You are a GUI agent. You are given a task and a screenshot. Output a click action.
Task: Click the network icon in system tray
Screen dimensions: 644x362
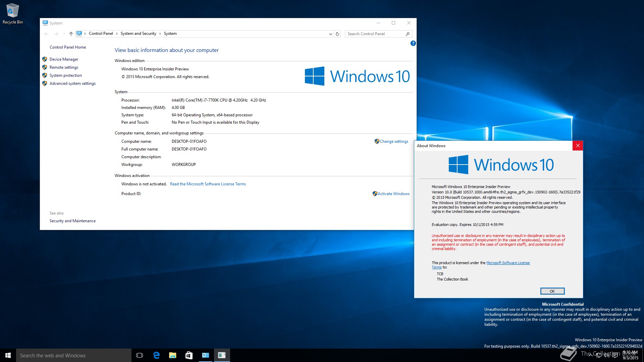599,356
